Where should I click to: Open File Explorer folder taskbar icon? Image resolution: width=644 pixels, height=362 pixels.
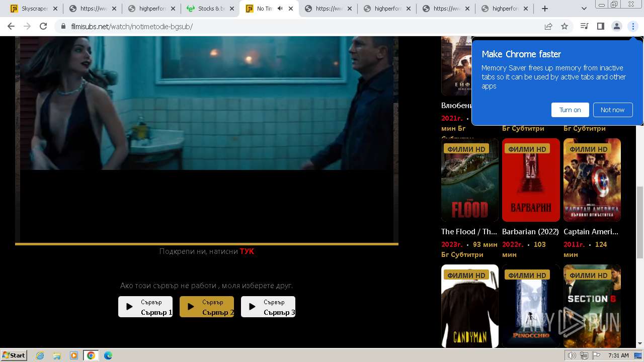(57, 355)
